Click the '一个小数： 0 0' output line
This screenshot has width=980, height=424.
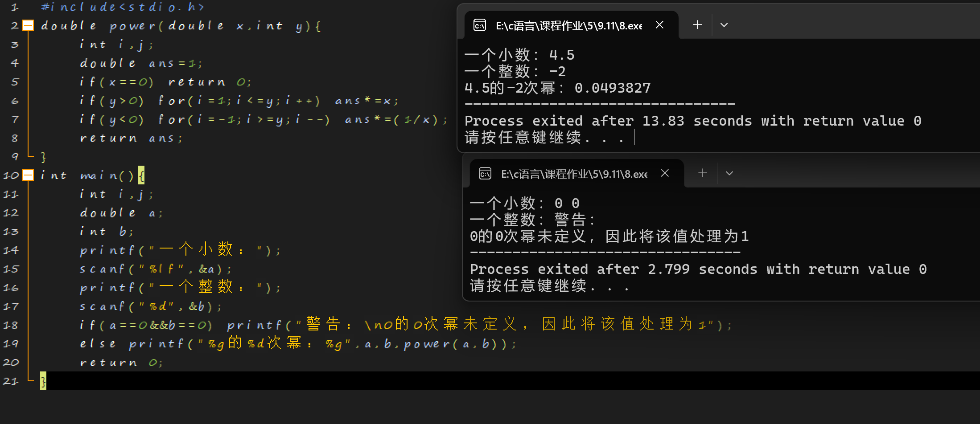pyautogui.click(x=525, y=204)
